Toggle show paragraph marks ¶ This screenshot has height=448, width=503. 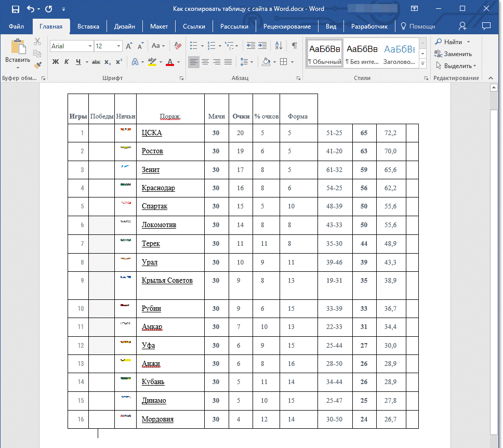coord(294,46)
